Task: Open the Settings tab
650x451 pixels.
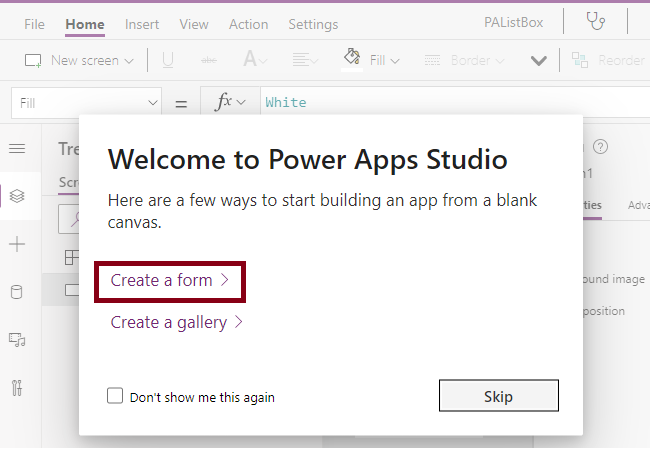Action: click(313, 24)
